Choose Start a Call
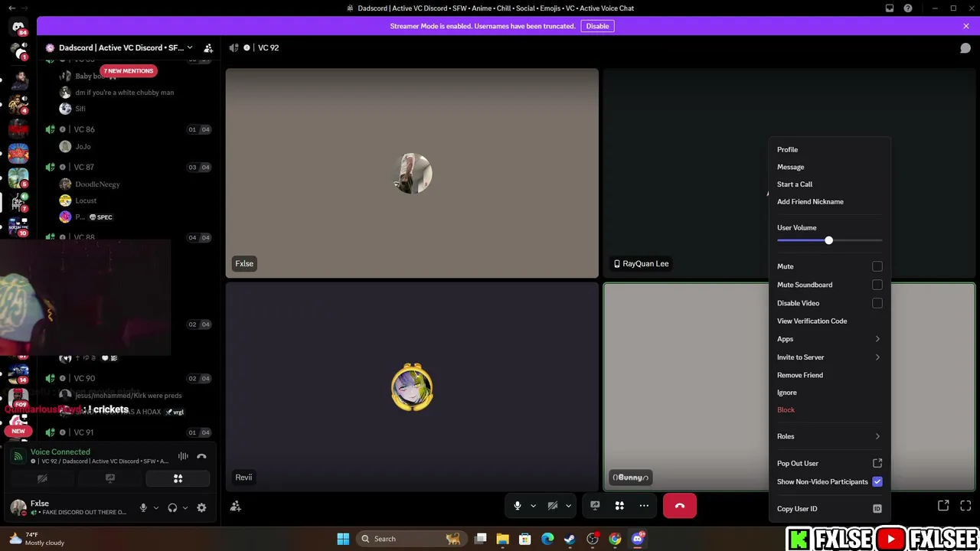Image resolution: width=980 pixels, height=551 pixels. point(829,184)
